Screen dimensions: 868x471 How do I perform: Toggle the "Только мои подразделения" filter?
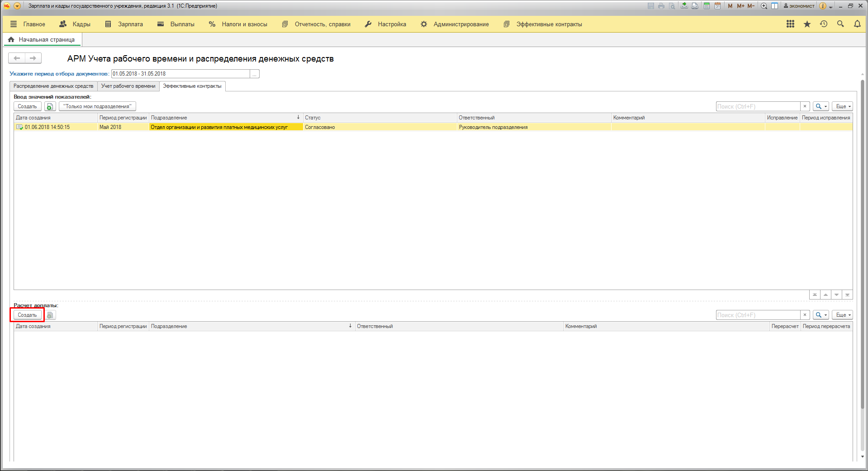point(97,106)
